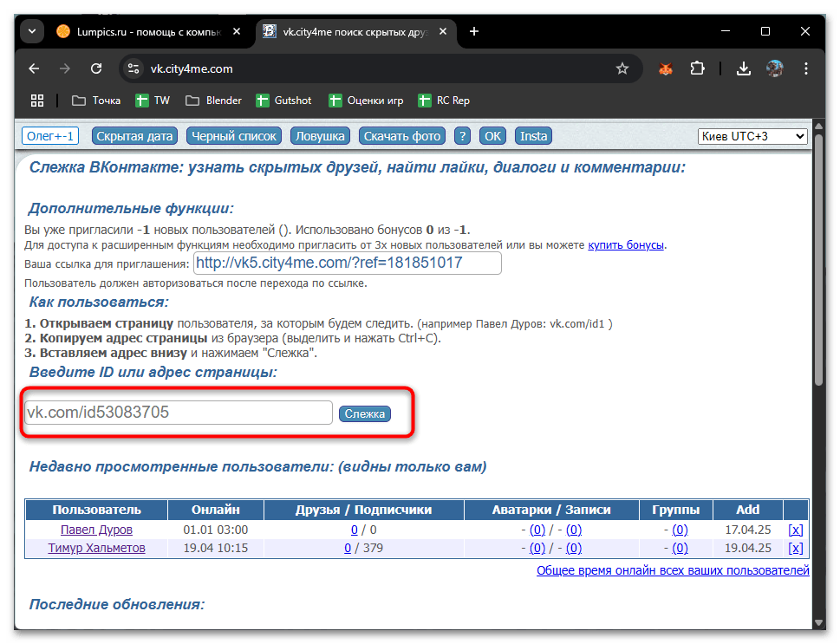The image size is (840, 644).
Task: Open posts (0) link in Тимур Хальметов row
Action: pyautogui.click(x=574, y=548)
